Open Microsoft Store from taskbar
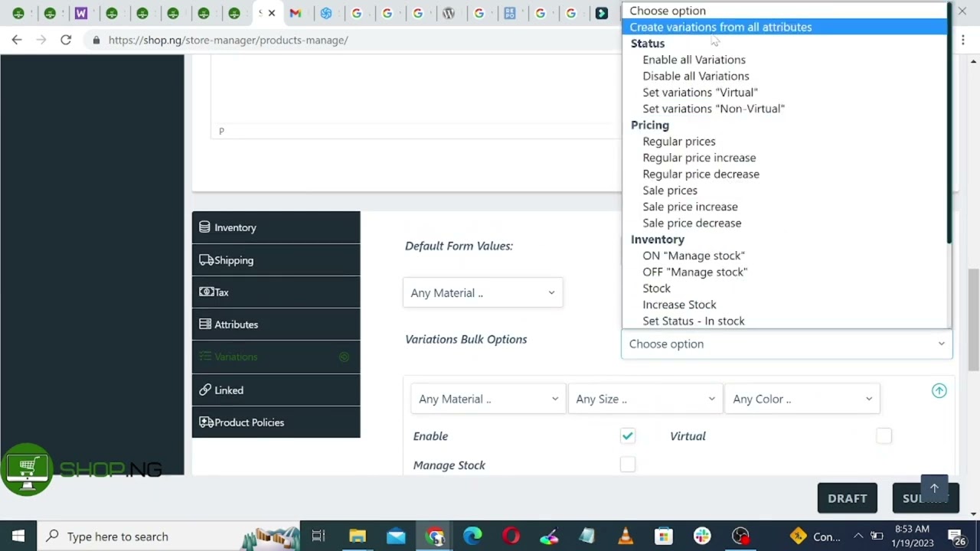The height and width of the screenshot is (551, 980). coord(664,536)
